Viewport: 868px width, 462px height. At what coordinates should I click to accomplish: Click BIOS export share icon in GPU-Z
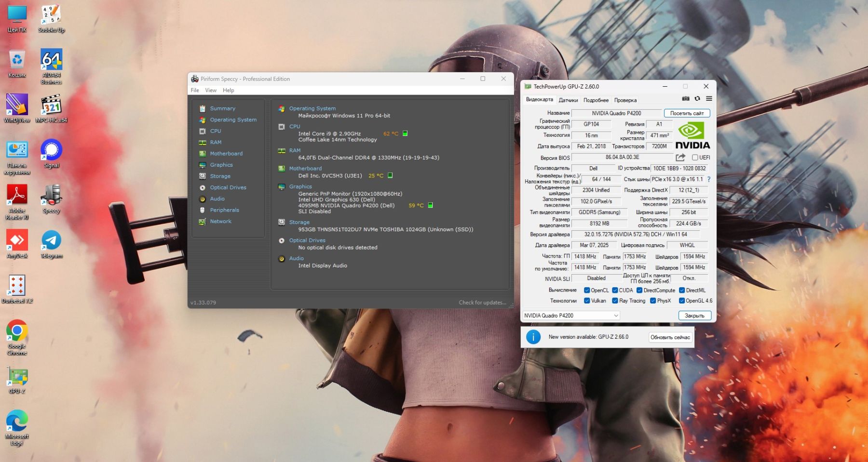tap(680, 158)
